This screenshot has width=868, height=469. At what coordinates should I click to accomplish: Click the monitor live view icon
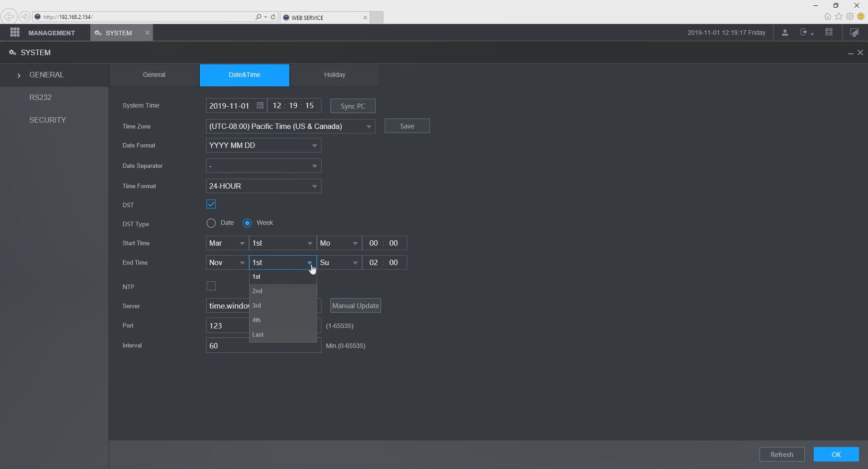[855, 33]
